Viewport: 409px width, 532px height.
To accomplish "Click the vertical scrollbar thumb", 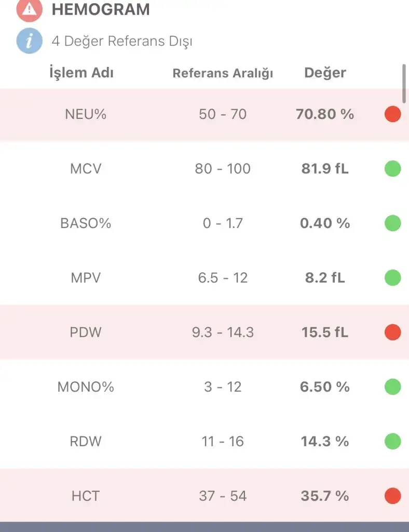I will click(x=404, y=83).
